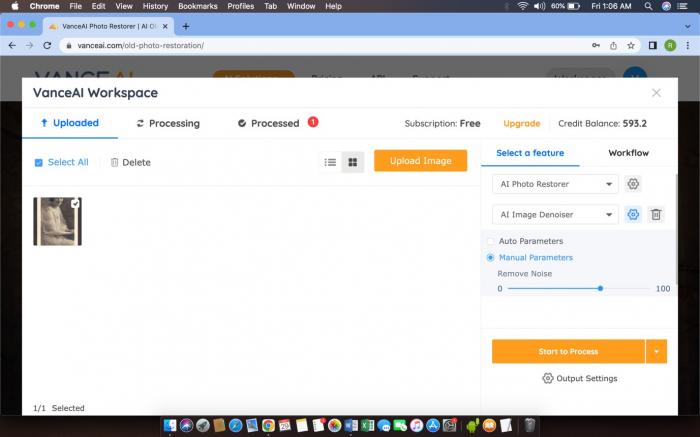Remove AI Image Denoiser with trash icon
700x437 pixels.
click(x=655, y=215)
